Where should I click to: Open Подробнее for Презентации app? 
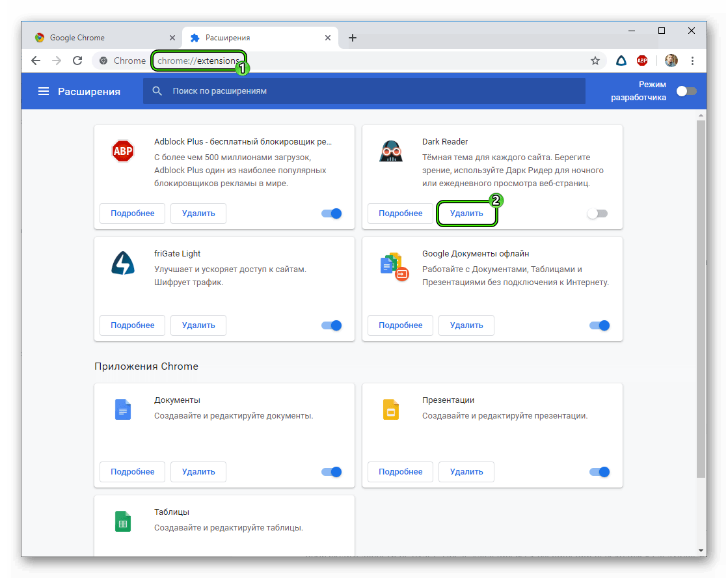(400, 472)
